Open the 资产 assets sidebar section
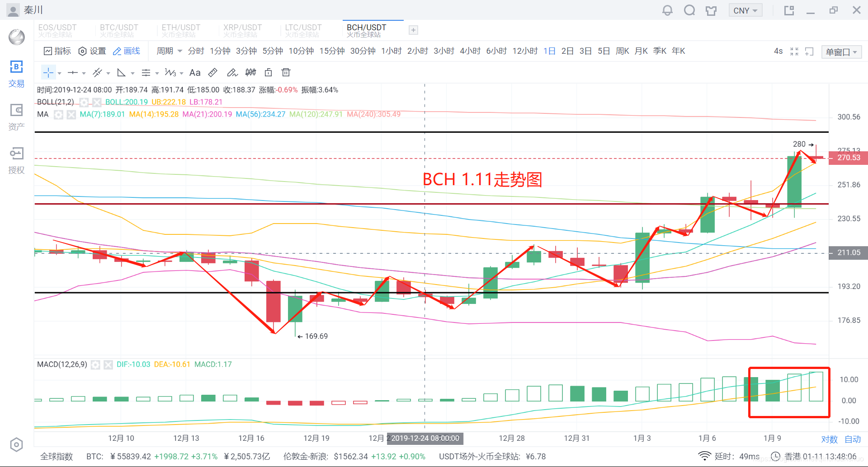The image size is (868, 467). coord(16,117)
